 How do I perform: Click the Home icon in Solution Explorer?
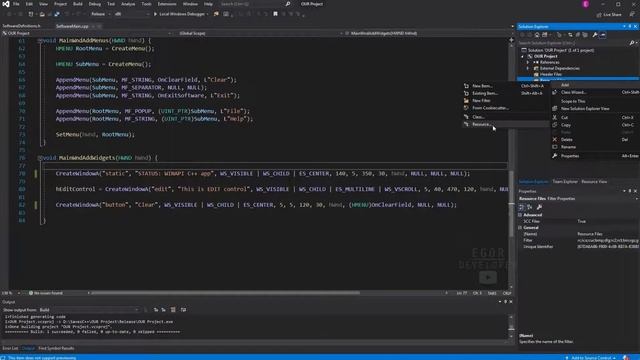click(x=537, y=35)
